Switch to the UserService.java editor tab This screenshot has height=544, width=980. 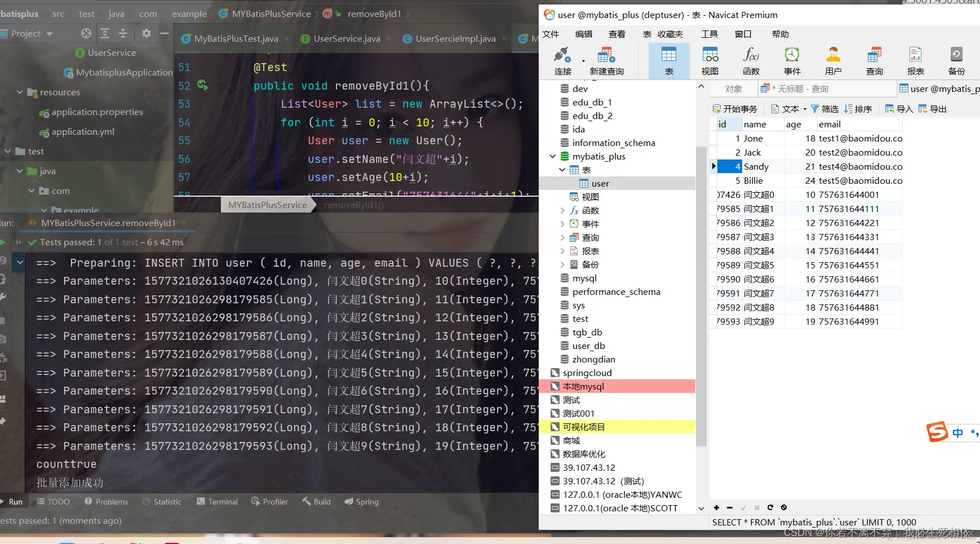341,38
